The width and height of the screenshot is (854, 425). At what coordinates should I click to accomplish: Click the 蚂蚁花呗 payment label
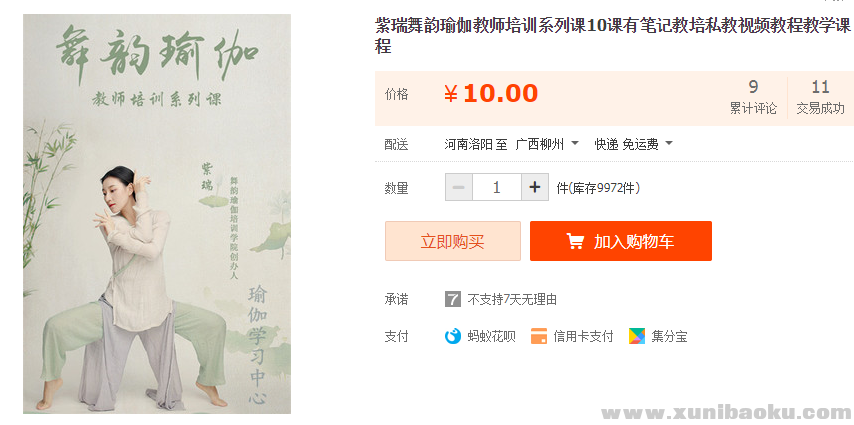pos(491,336)
